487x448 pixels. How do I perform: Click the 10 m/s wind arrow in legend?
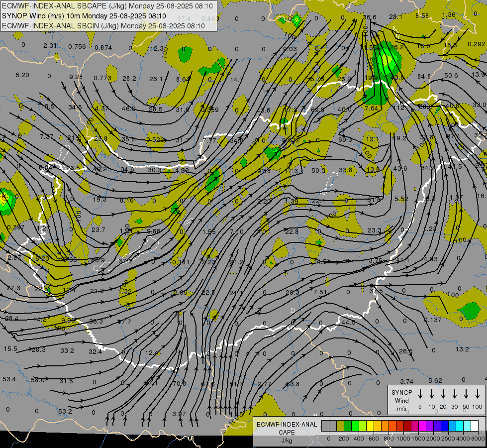(x=431, y=393)
